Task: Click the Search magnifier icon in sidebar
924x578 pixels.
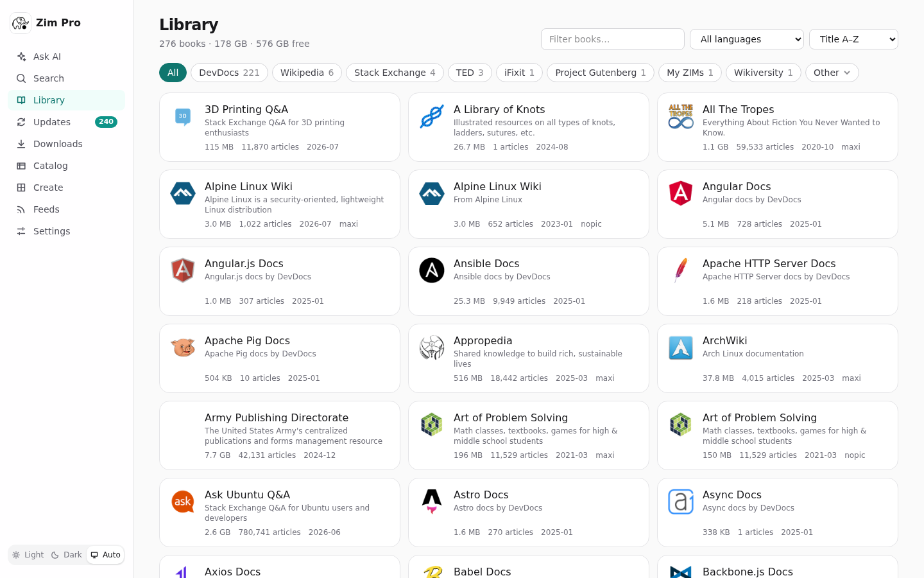Action: tap(21, 78)
